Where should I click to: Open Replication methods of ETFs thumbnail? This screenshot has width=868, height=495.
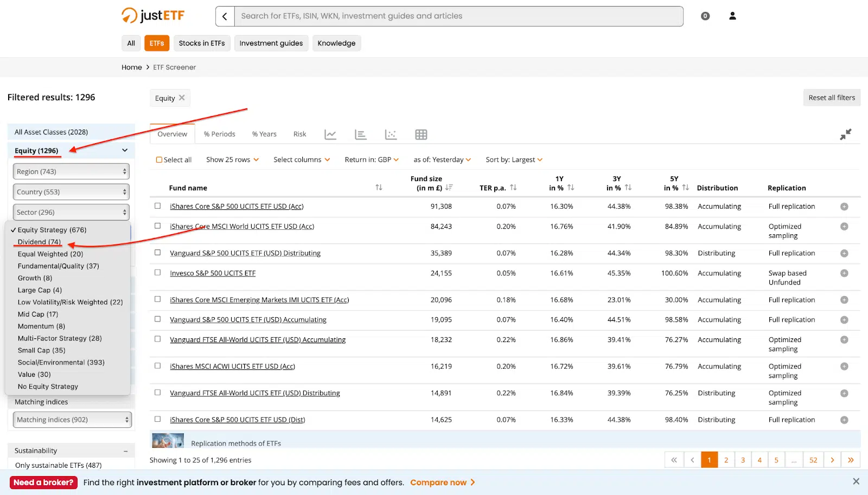(168, 440)
